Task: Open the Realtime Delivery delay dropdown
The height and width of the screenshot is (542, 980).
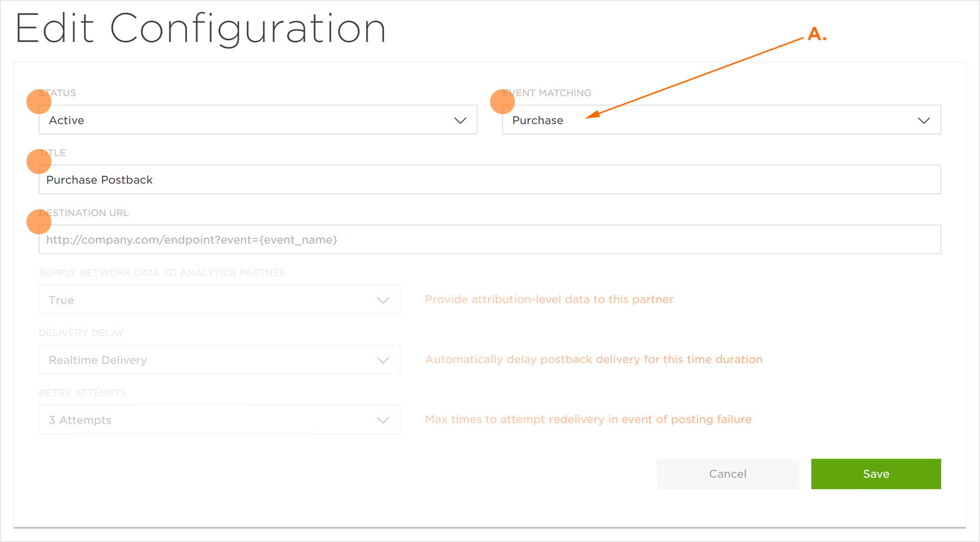Action: tap(220, 360)
